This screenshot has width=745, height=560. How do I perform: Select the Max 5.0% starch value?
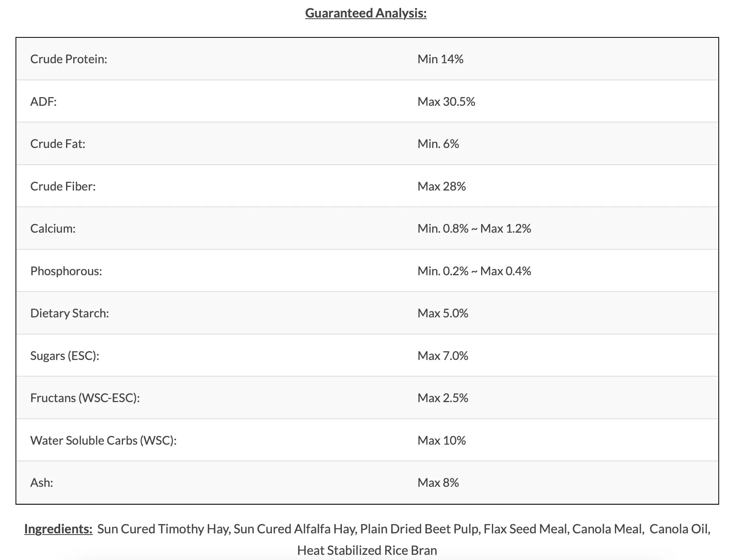pyautogui.click(x=443, y=313)
